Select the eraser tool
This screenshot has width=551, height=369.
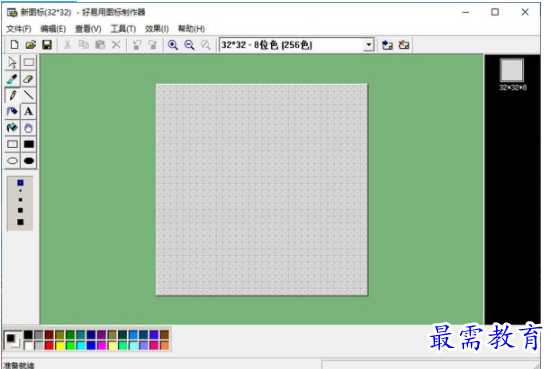click(29, 79)
